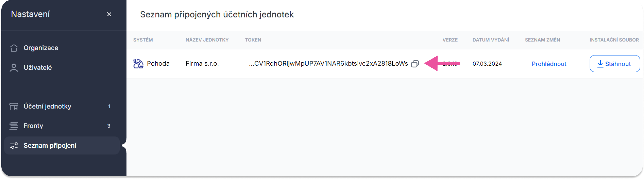Copy the token with the copy icon
Image resolution: width=644 pixels, height=179 pixels.
[x=415, y=64]
